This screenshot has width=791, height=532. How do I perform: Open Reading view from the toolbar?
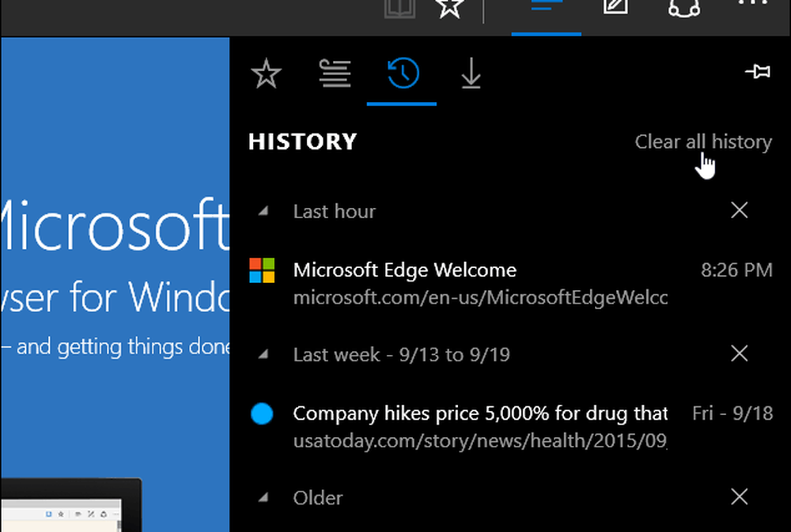click(399, 7)
